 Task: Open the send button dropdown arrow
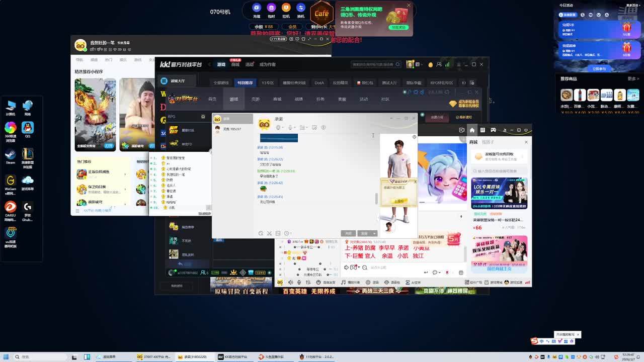click(x=374, y=233)
